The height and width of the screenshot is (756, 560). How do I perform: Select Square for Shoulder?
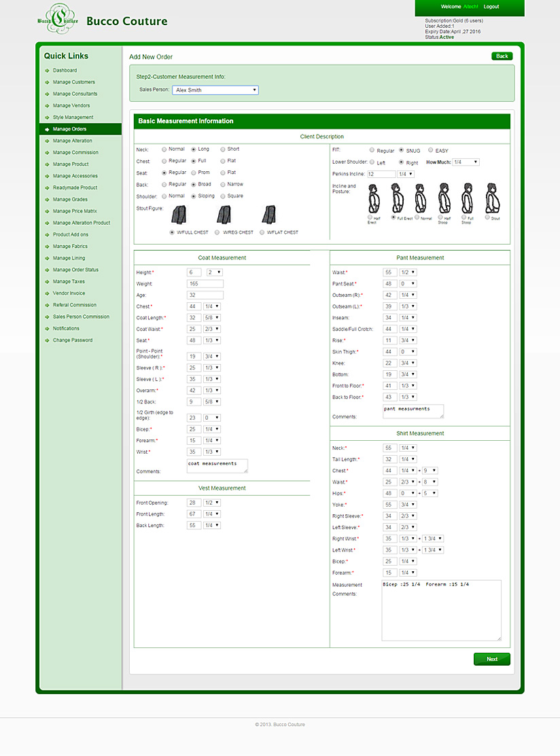(x=223, y=196)
